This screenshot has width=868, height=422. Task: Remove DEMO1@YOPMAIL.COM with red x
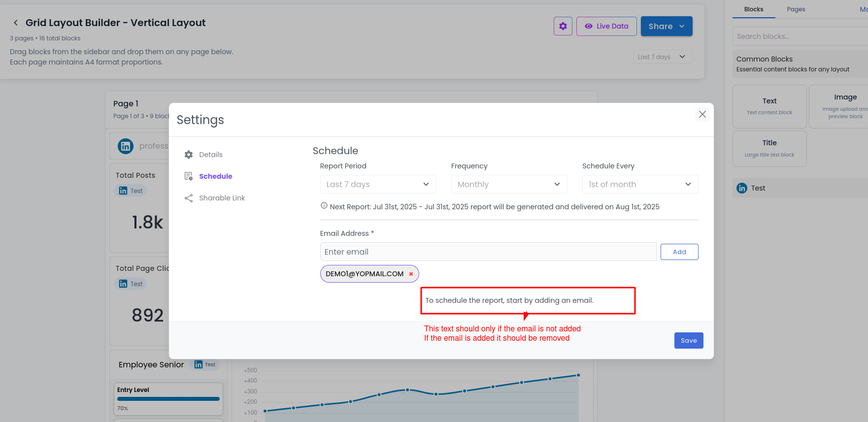point(411,274)
